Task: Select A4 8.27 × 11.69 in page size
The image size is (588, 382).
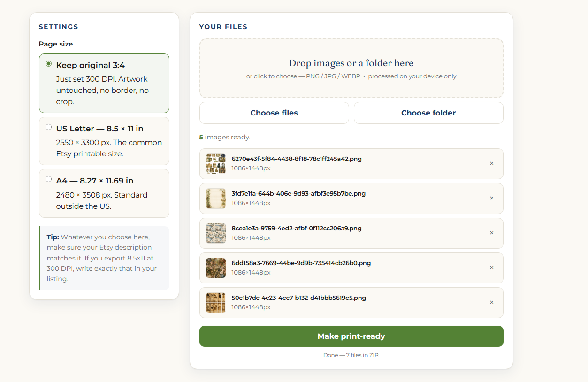Action: tap(49, 179)
